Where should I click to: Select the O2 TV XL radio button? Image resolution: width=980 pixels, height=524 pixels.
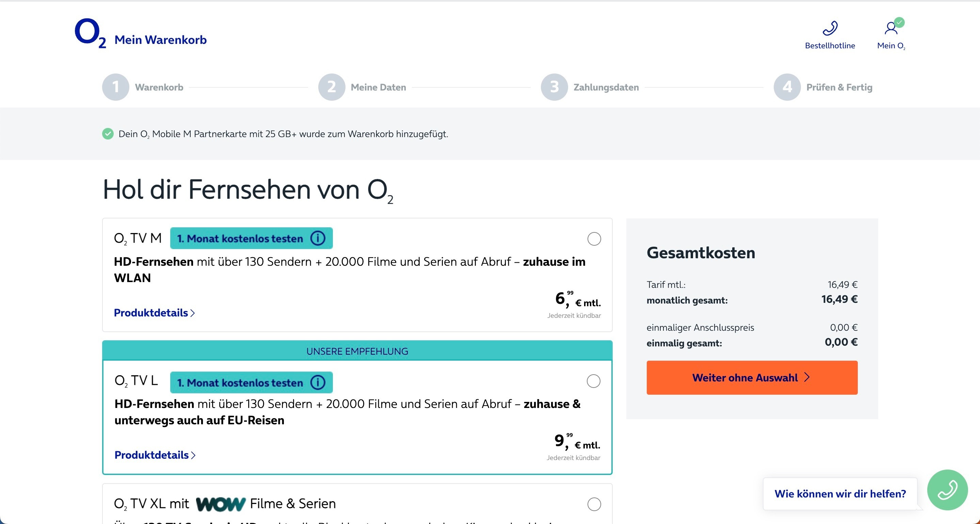[594, 504]
